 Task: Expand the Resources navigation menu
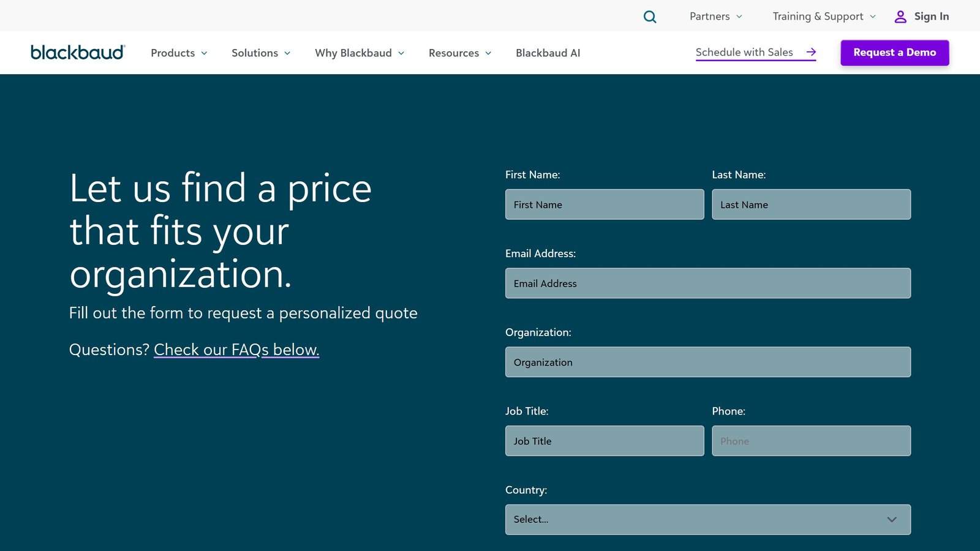(460, 53)
